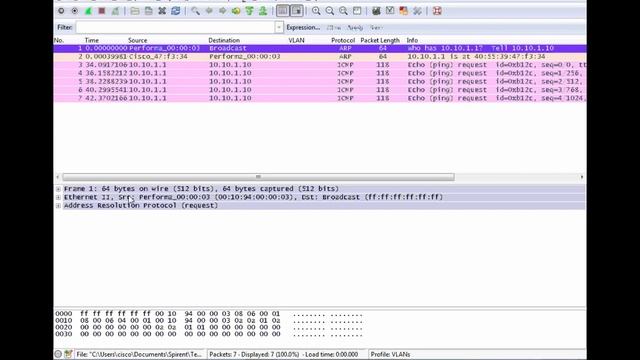Start a new live capture (green fin icon)
Screen dimensions: 640x360
click(x=88, y=11)
